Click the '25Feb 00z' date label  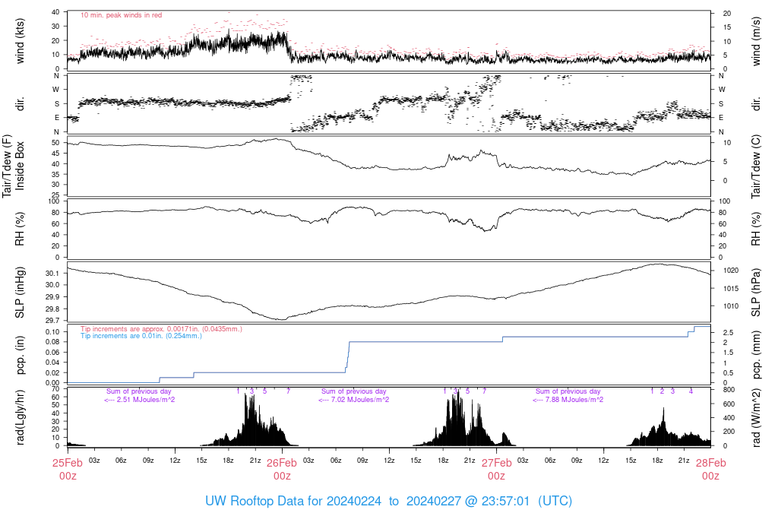tap(68, 469)
